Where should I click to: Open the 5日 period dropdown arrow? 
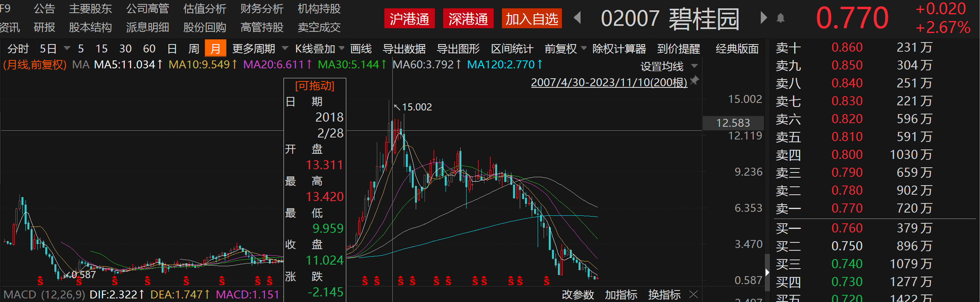tap(67, 48)
